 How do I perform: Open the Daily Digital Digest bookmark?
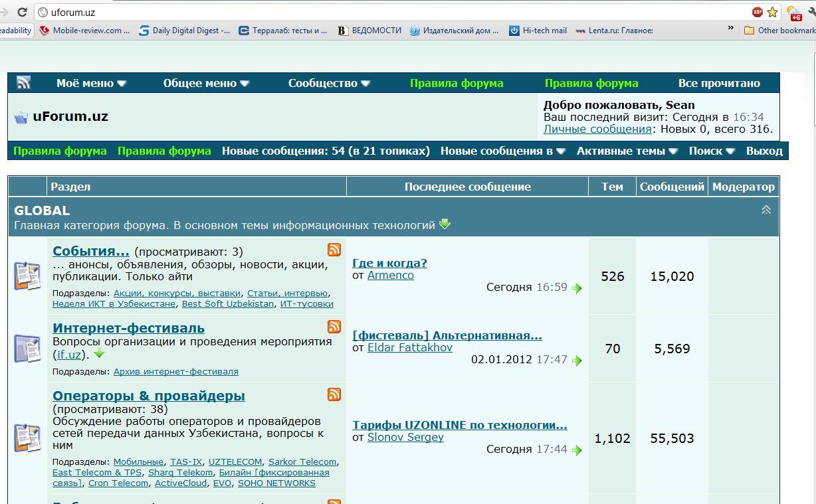click(x=185, y=30)
